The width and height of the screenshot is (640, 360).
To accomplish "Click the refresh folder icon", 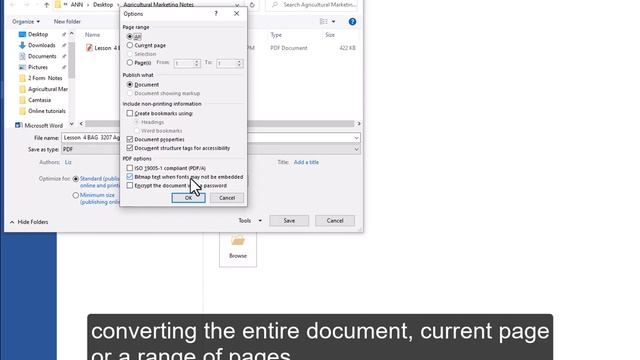I will [252, 5].
